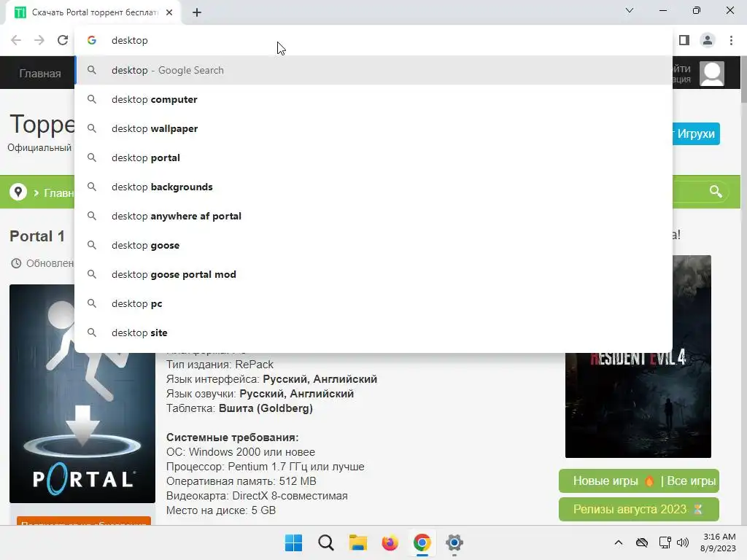This screenshot has height=560, width=747.
Task: Reload the page with the refresh icon
Action: [x=63, y=41]
